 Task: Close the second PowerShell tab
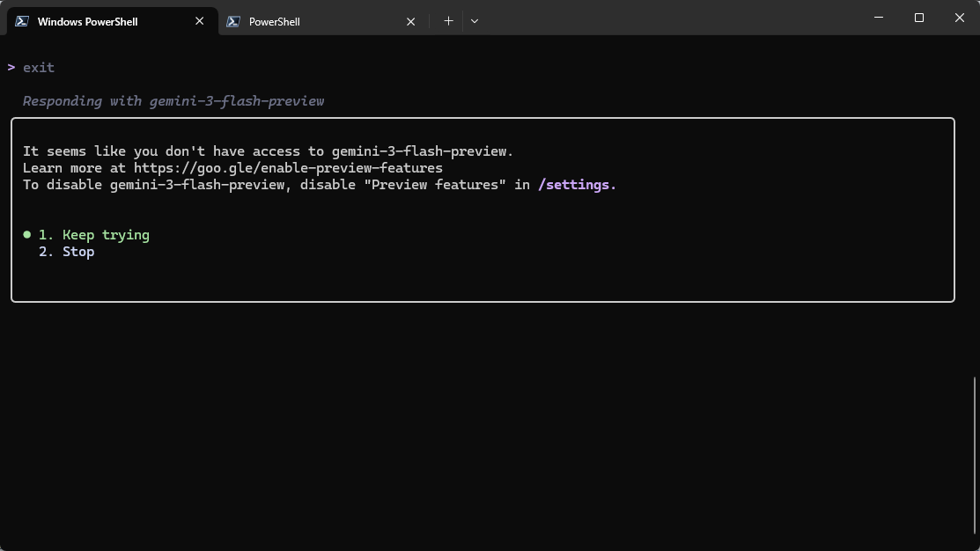410,21
